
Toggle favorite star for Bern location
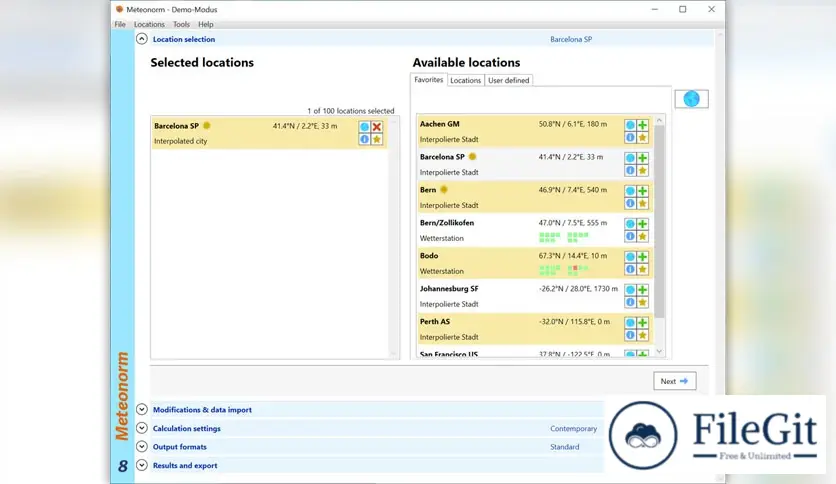(x=643, y=203)
